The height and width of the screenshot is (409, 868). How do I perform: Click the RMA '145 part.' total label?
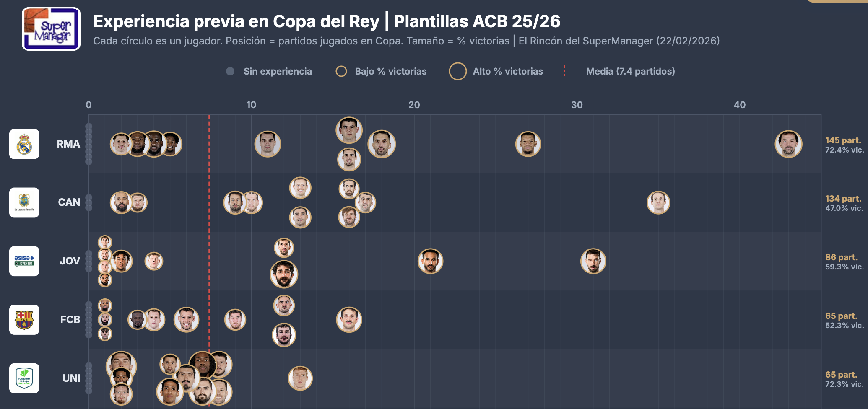coord(843,140)
